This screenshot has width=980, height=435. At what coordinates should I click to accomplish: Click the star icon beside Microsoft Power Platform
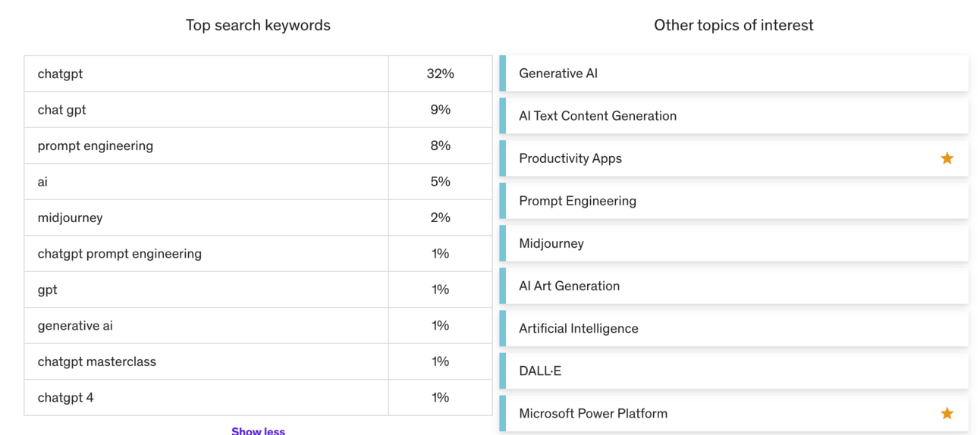[x=947, y=413]
